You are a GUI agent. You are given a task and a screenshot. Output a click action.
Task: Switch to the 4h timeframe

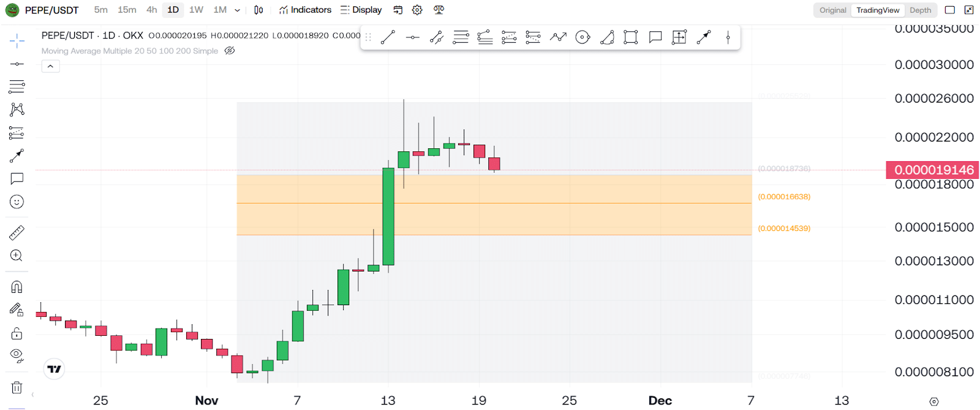[x=152, y=10]
